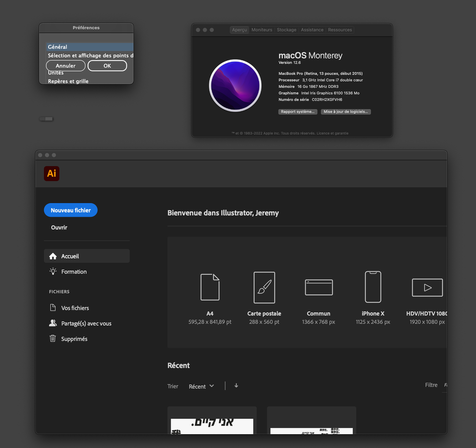The height and width of the screenshot is (448, 476).
Task: Open Vos fichiers in the sidebar
Action: coord(87,308)
